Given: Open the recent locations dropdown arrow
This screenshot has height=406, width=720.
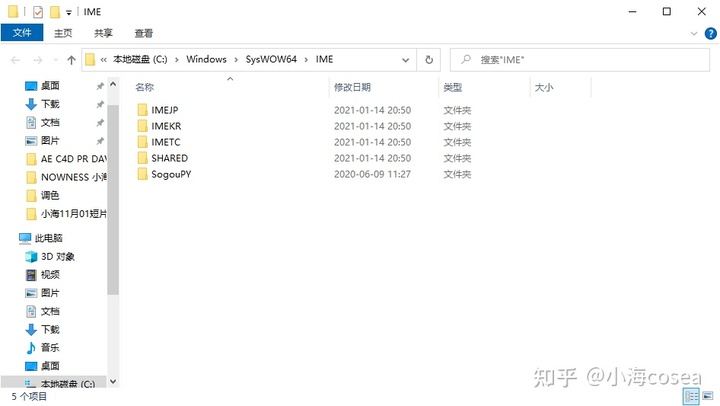Looking at the screenshot, I should pyautogui.click(x=56, y=60).
